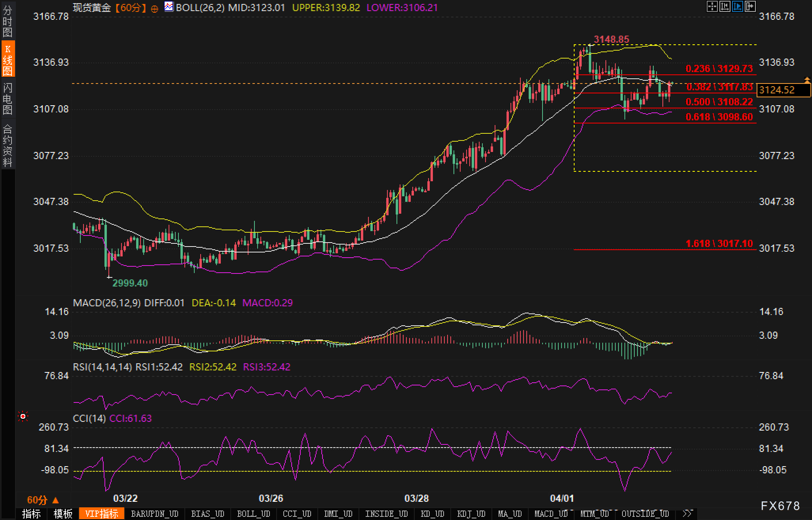This screenshot has width=812, height=520.
Task: Show more indicators with >> arrow
Action: pos(687,514)
